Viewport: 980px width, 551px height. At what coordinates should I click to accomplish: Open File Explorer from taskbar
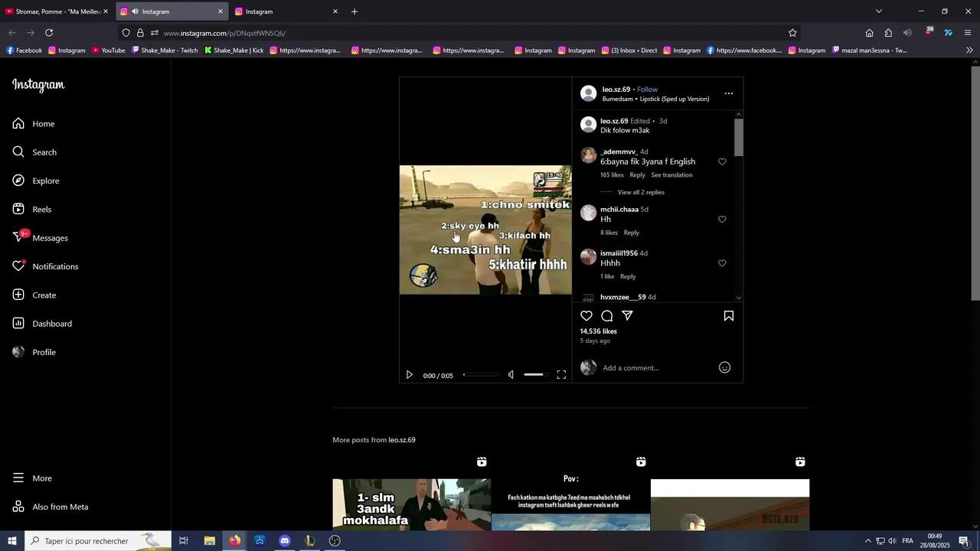pos(210,541)
